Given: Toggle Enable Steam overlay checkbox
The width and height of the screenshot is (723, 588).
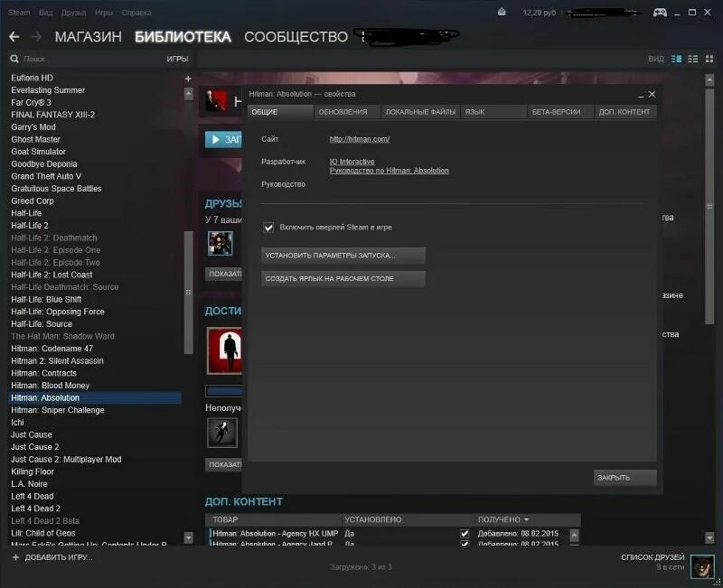Looking at the screenshot, I should click(268, 228).
